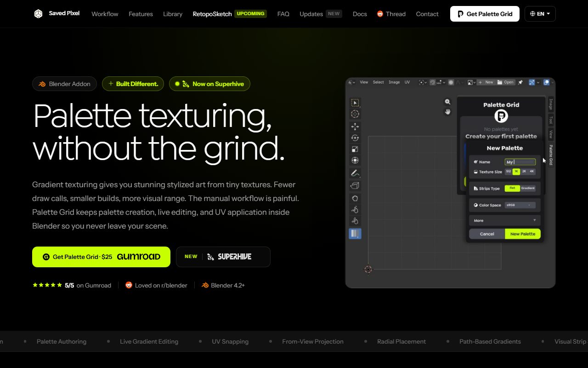Select the Cursor tool in Blender toolbar
The width and height of the screenshot is (588, 368).
[x=355, y=114]
